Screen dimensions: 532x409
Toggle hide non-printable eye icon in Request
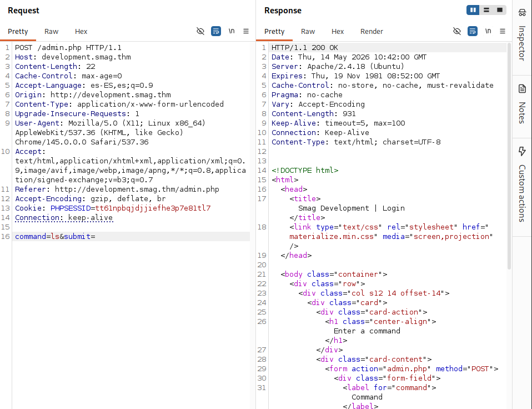[200, 31]
